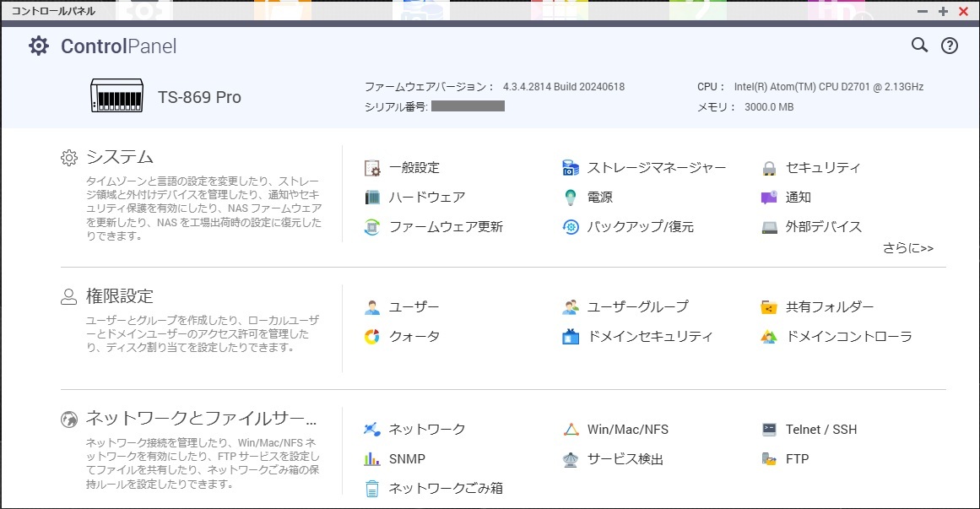Open the Win/Mac/NFS icon
Image resolution: width=980 pixels, height=509 pixels.
click(x=571, y=429)
